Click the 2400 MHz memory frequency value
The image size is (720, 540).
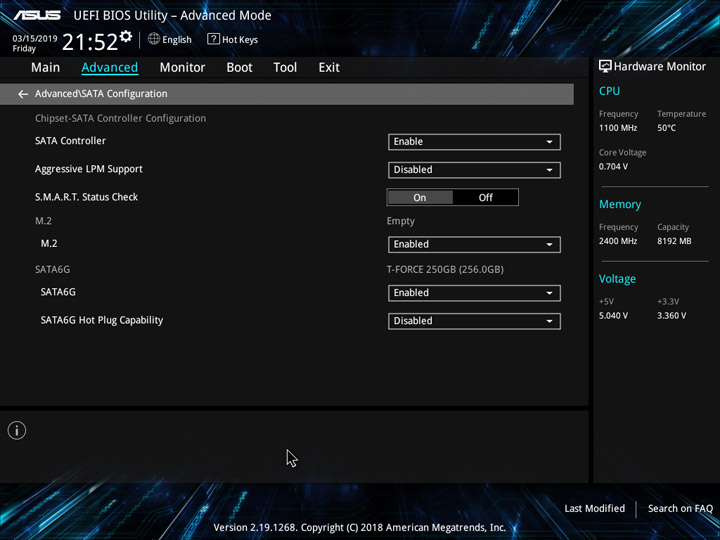[x=618, y=241]
